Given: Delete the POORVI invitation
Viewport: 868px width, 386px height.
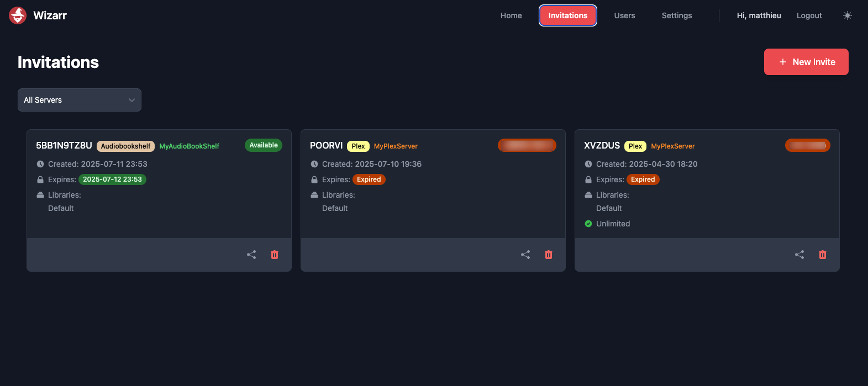Looking at the screenshot, I should tap(549, 255).
